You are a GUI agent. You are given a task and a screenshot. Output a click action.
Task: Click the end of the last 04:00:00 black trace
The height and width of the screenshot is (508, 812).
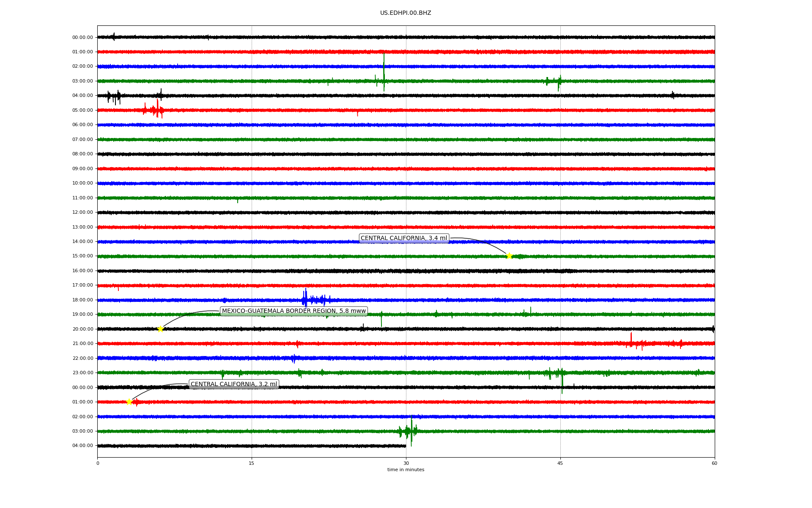point(405,446)
